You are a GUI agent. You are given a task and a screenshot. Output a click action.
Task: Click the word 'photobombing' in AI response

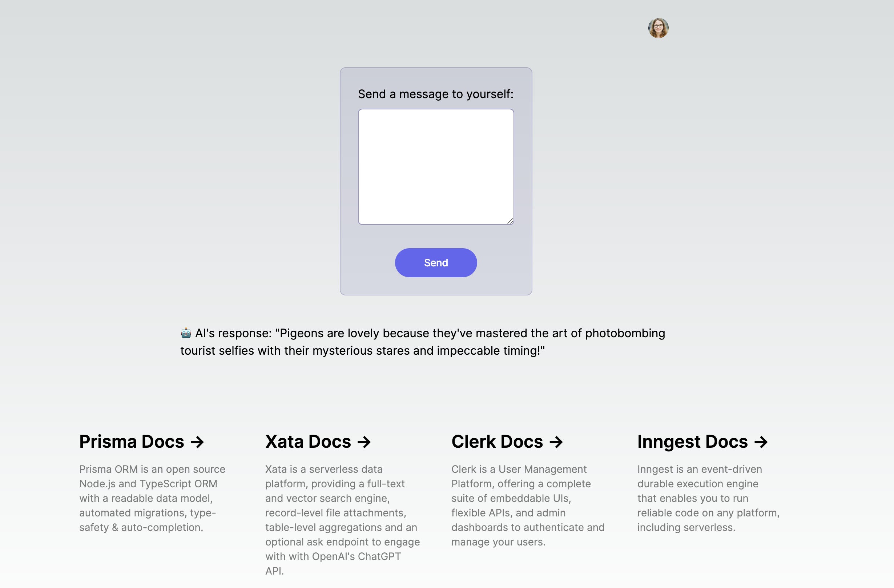click(x=625, y=333)
